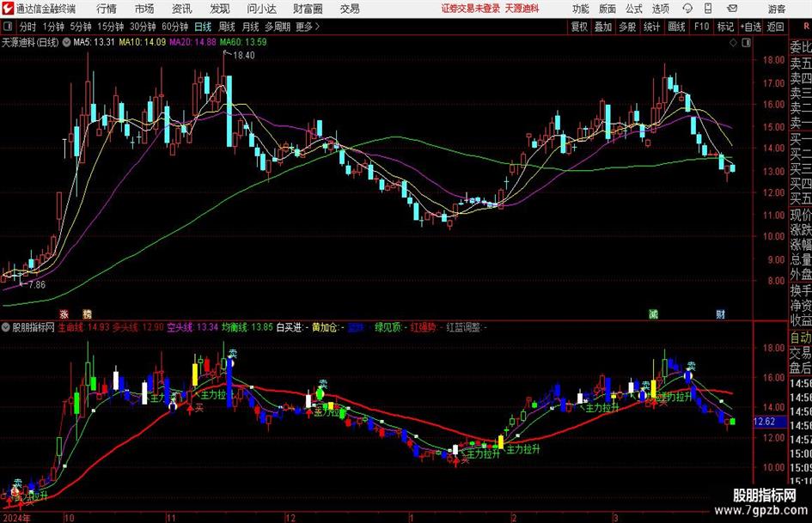The height and width of the screenshot is (523, 812).
Task: Expand the 天源迪科 (日线) indicator dropdown
Action: (x=66, y=42)
